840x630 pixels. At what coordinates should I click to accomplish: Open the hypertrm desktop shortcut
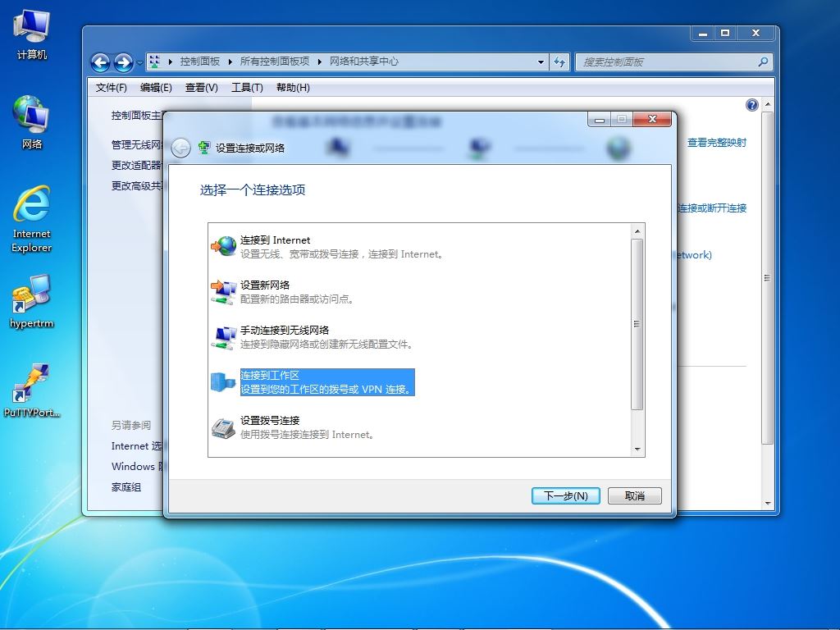coord(32,300)
